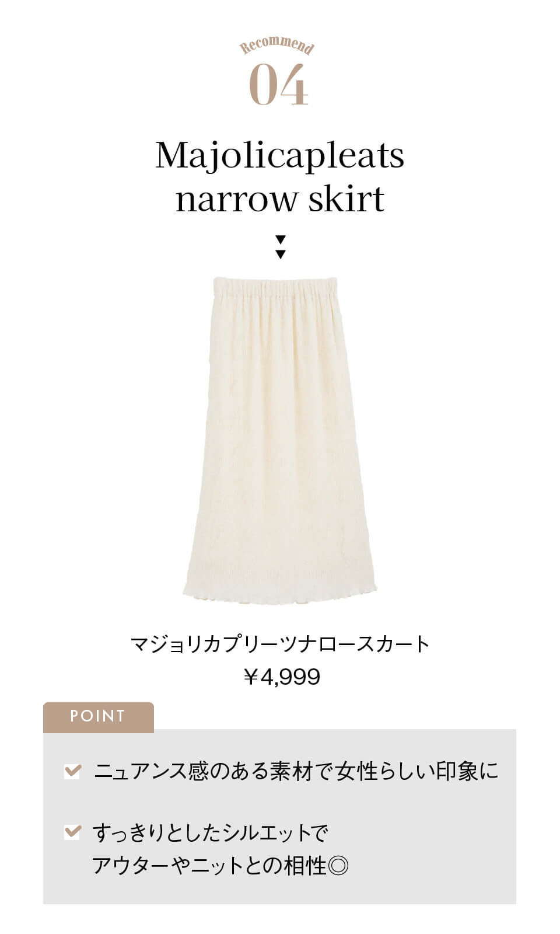Click the narrow skirt heading line
This screenshot has height=934, width=560.
tap(280, 199)
